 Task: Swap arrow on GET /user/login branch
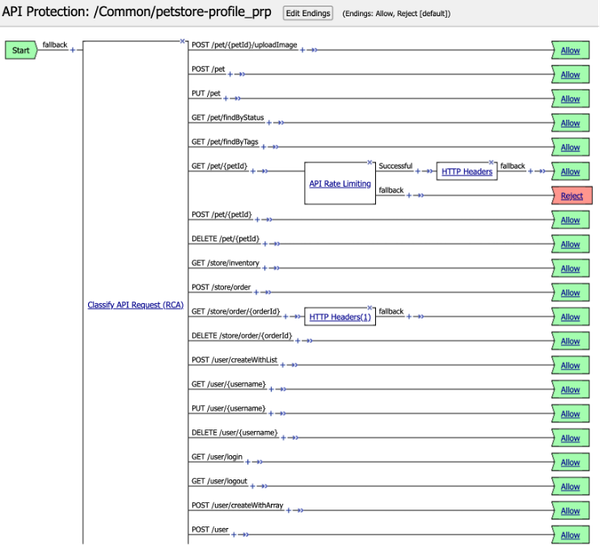(259, 462)
